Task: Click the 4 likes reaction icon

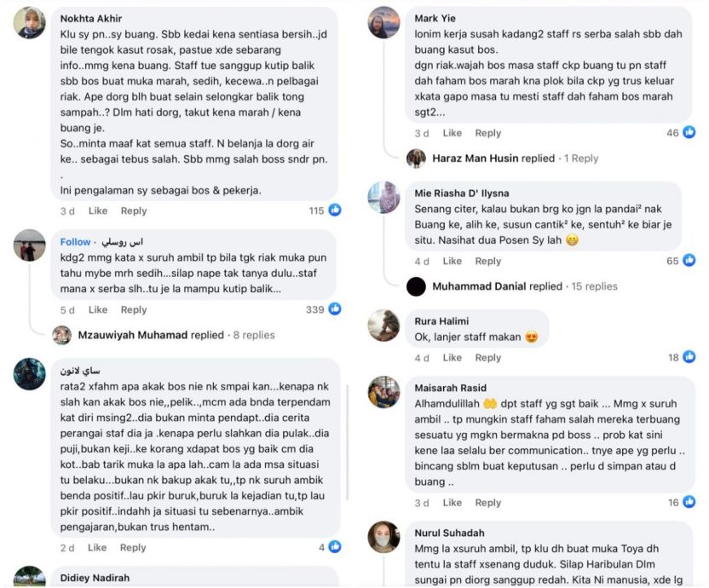Action: click(335, 547)
